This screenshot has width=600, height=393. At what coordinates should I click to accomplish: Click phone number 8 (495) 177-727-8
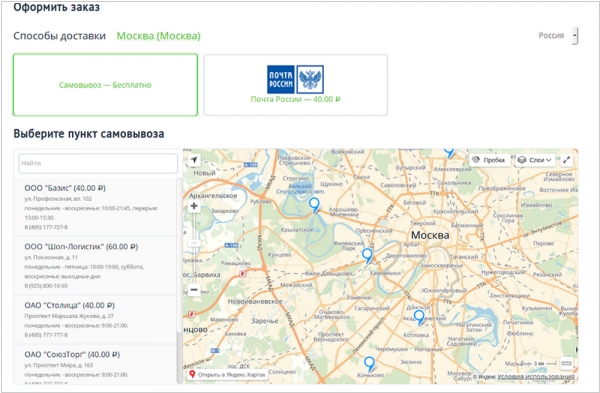click(x=46, y=227)
